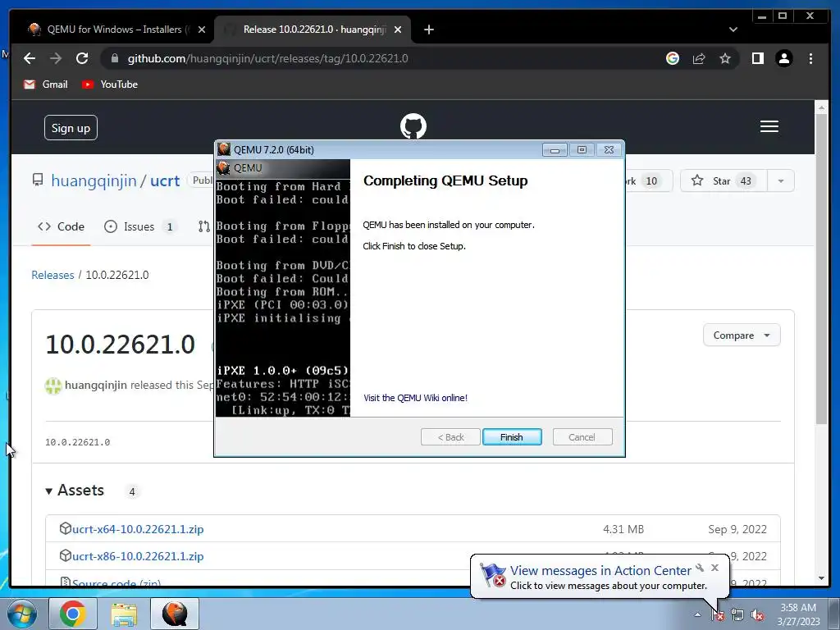
Task: Open the browser side panel icon
Action: [757, 58]
